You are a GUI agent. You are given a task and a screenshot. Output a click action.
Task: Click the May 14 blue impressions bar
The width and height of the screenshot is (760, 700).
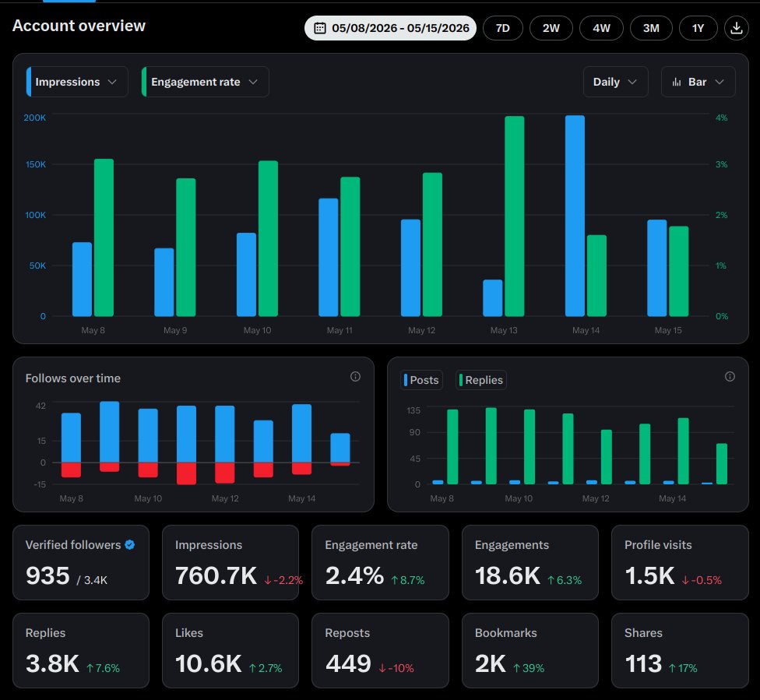(575, 216)
